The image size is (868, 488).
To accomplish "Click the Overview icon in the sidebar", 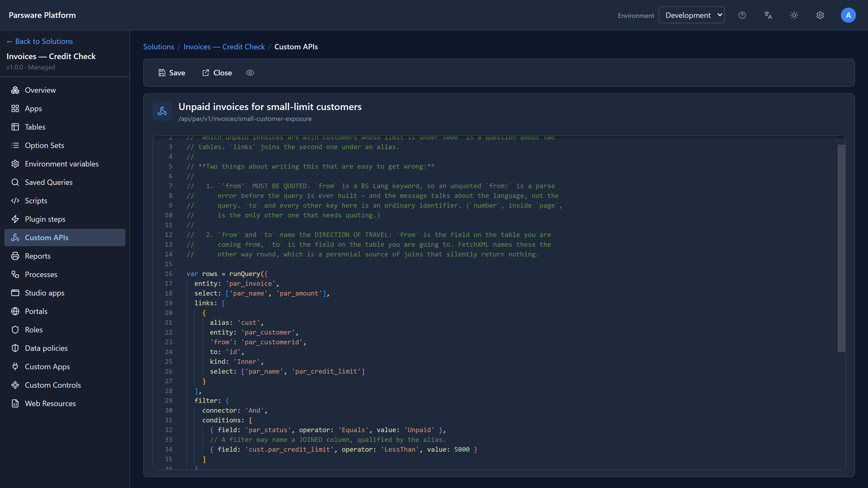I will tap(15, 90).
